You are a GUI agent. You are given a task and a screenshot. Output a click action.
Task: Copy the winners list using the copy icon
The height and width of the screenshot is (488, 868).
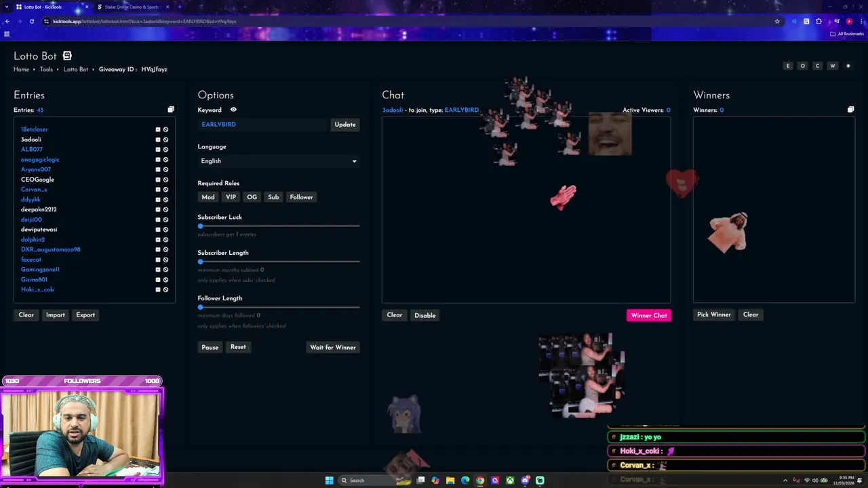click(x=850, y=110)
